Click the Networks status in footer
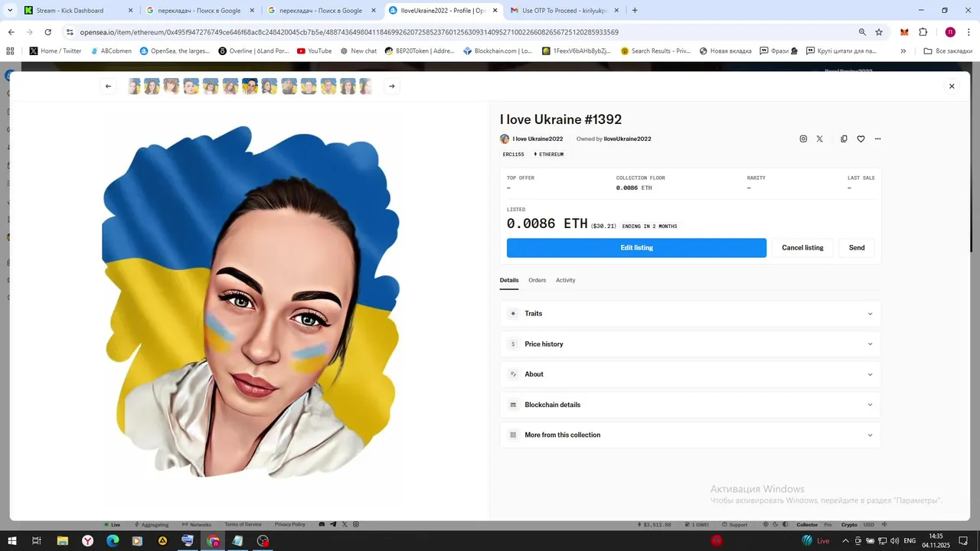The height and width of the screenshot is (551, 980). tap(197, 525)
